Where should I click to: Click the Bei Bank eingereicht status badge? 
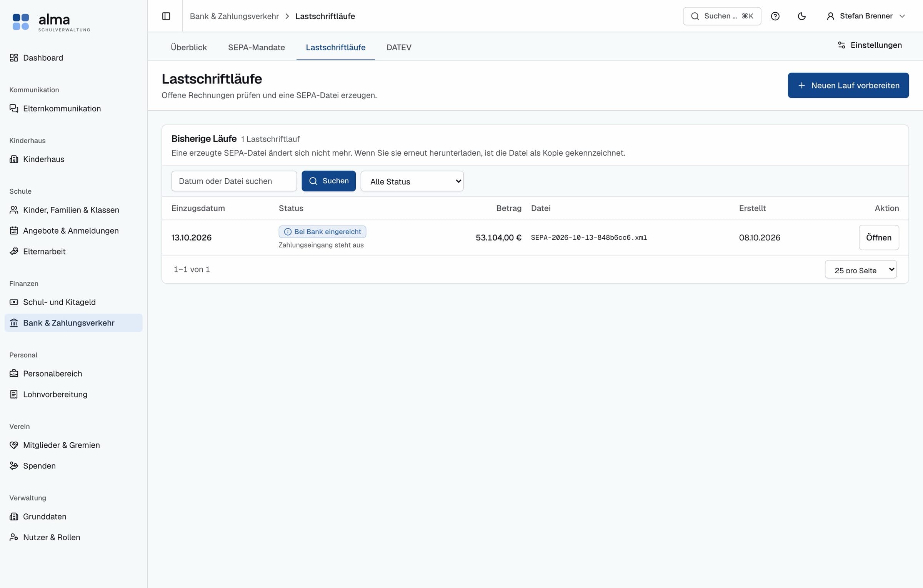(322, 232)
